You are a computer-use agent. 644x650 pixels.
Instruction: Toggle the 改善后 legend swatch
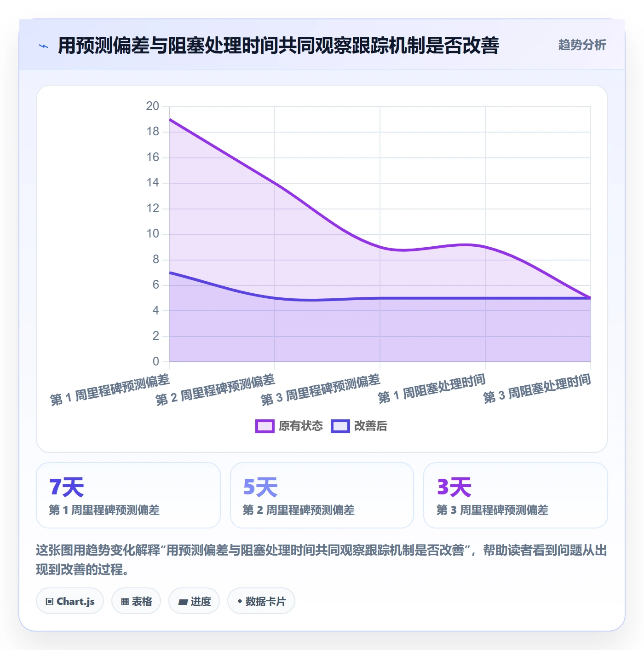pos(340,426)
